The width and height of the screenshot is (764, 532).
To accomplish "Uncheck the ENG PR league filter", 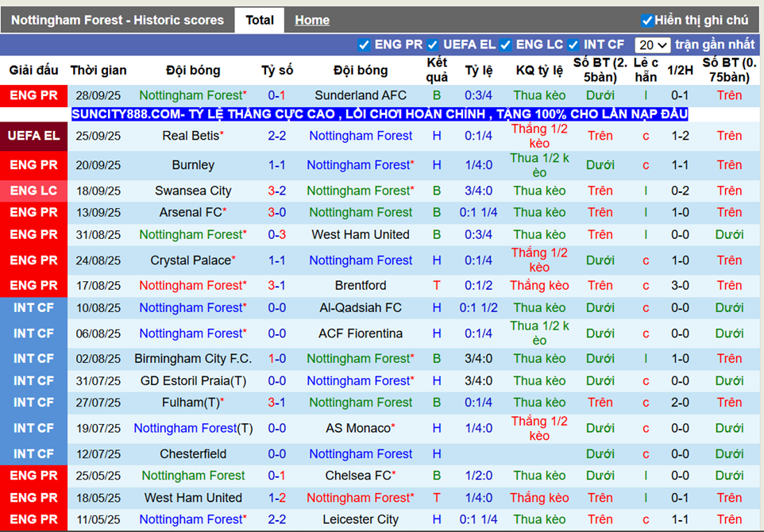I will [x=364, y=44].
